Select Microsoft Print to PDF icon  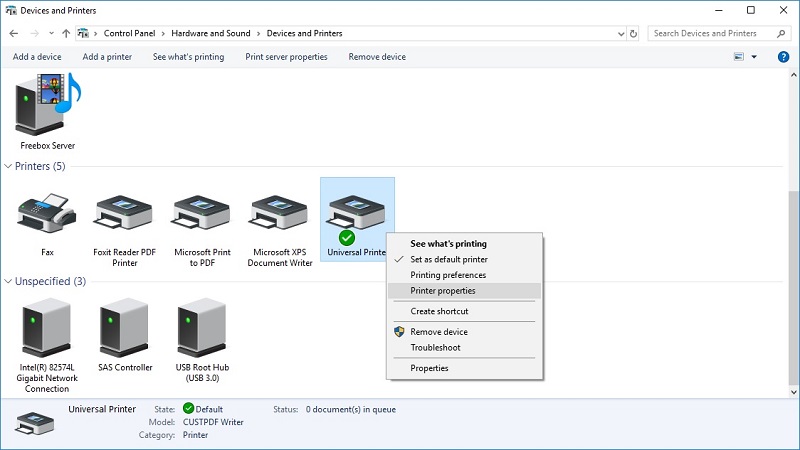click(202, 212)
